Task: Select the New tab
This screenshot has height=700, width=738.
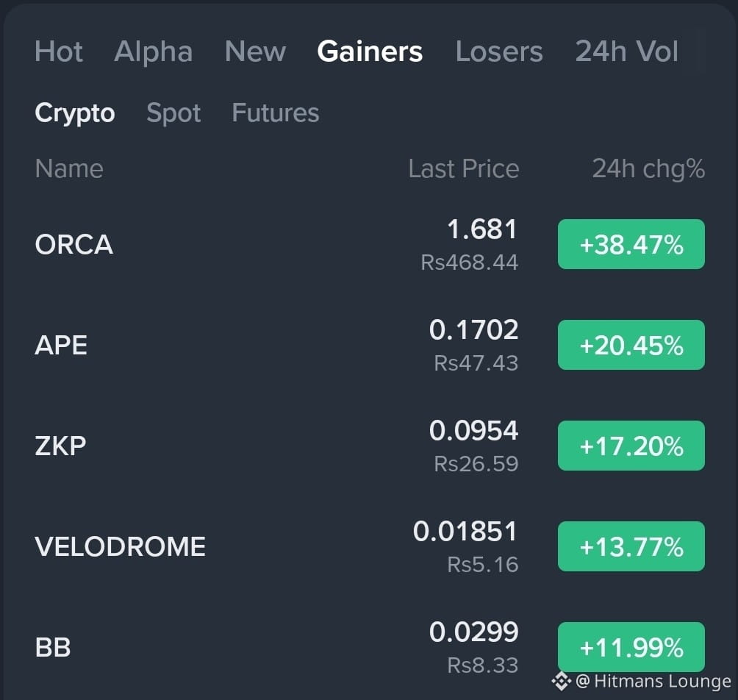Action: [255, 51]
